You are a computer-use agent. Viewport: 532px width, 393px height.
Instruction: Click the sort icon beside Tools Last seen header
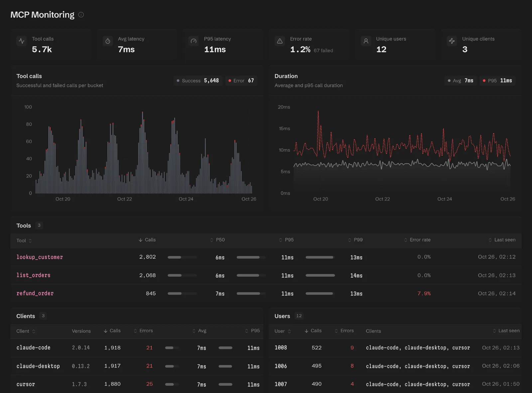490,240
